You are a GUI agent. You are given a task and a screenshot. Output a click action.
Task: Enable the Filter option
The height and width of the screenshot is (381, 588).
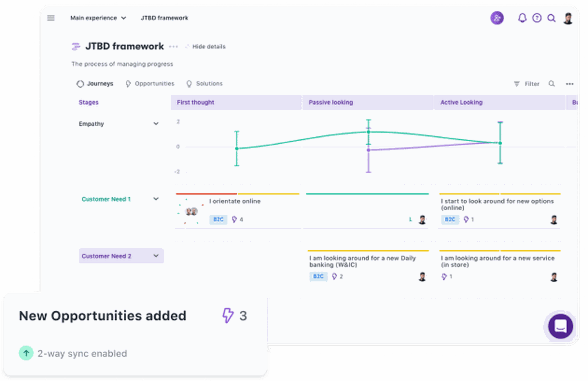tap(527, 84)
